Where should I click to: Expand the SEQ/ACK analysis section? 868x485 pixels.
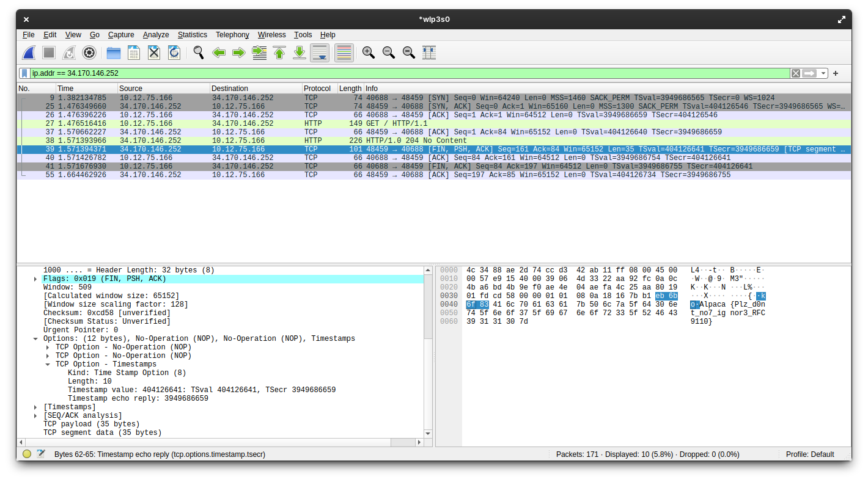tap(35, 415)
